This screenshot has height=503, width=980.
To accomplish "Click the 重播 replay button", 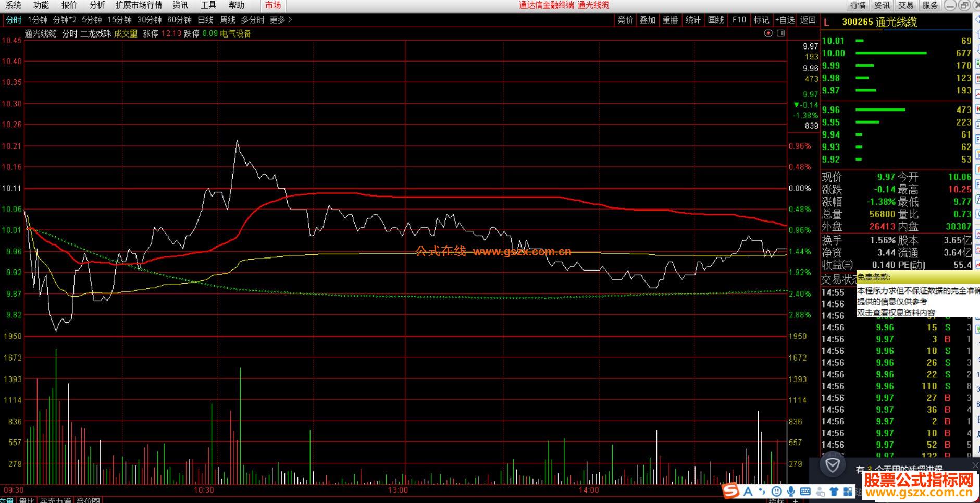I will [x=670, y=20].
